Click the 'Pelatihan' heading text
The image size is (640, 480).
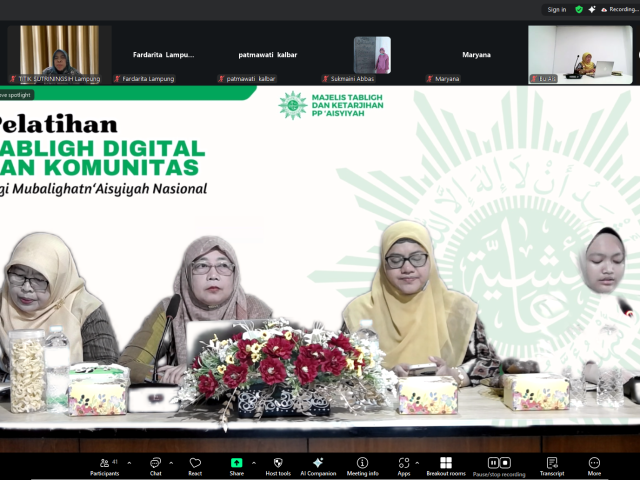tap(58, 124)
